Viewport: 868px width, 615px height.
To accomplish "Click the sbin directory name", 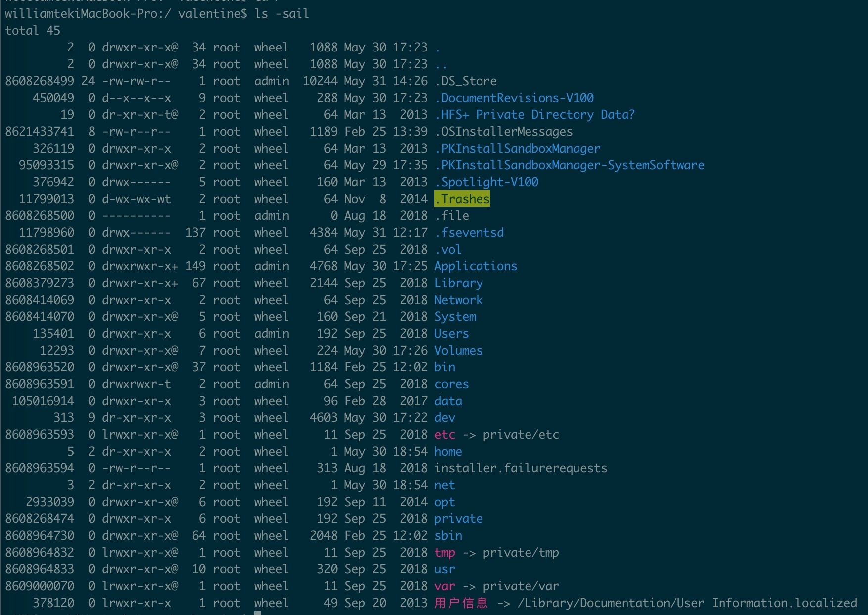I will point(448,536).
